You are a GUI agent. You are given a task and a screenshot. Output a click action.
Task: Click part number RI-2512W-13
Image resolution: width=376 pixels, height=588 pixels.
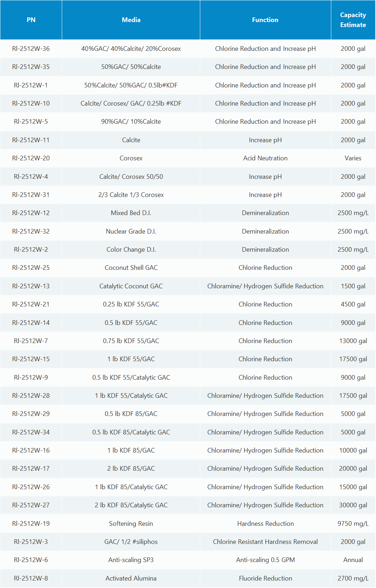(x=31, y=286)
